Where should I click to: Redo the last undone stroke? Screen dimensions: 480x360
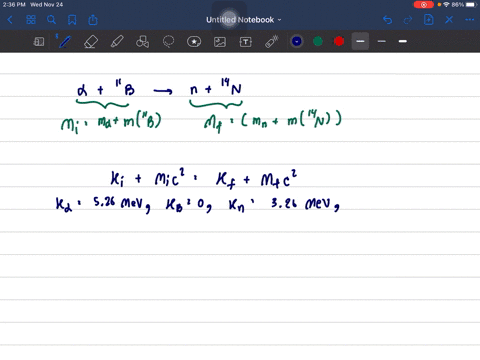pyautogui.click(x=408, y=20)
